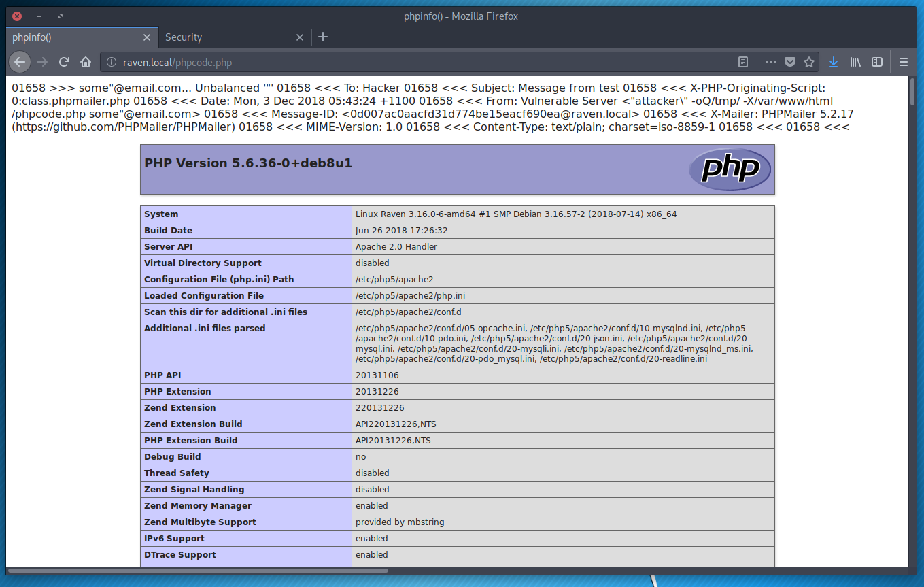
Task: Open the Firefox home page
Action: tap(86, 62)
